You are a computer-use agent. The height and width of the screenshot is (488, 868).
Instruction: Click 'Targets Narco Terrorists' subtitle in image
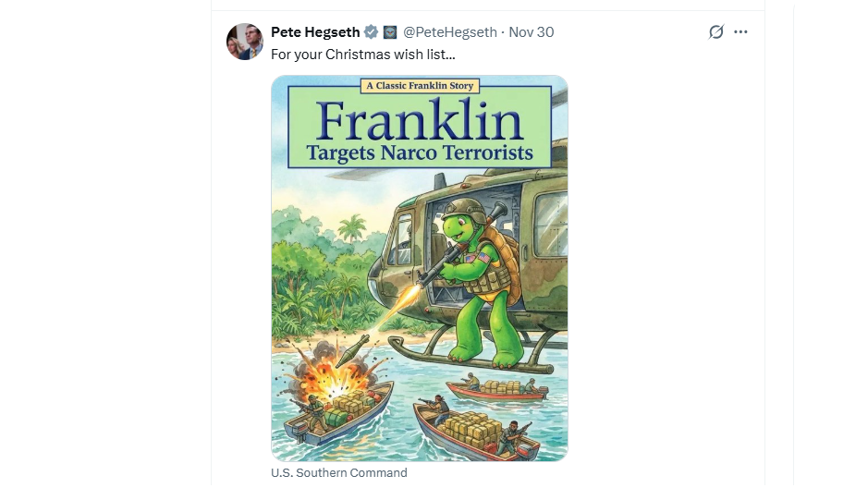pos(419,152)
